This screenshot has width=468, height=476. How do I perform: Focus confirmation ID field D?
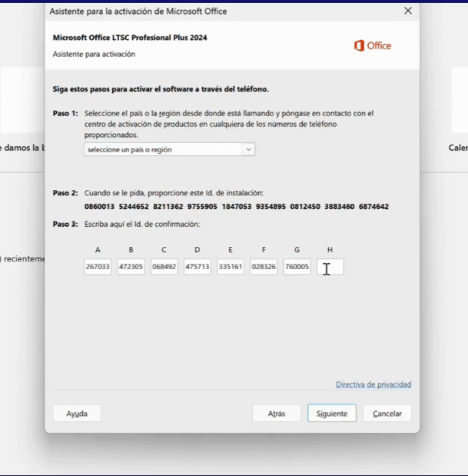(197, 267)
